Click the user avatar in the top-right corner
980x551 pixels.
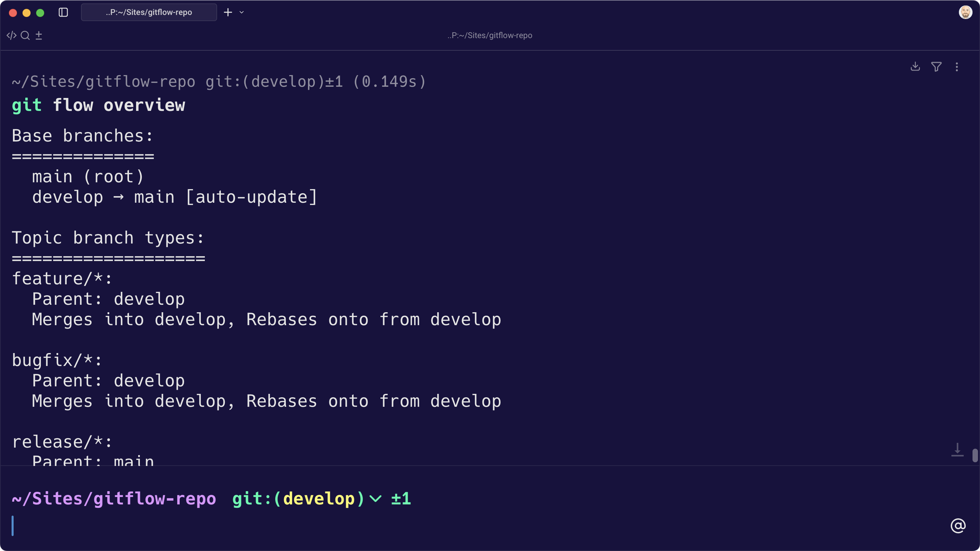coord(966,12)
